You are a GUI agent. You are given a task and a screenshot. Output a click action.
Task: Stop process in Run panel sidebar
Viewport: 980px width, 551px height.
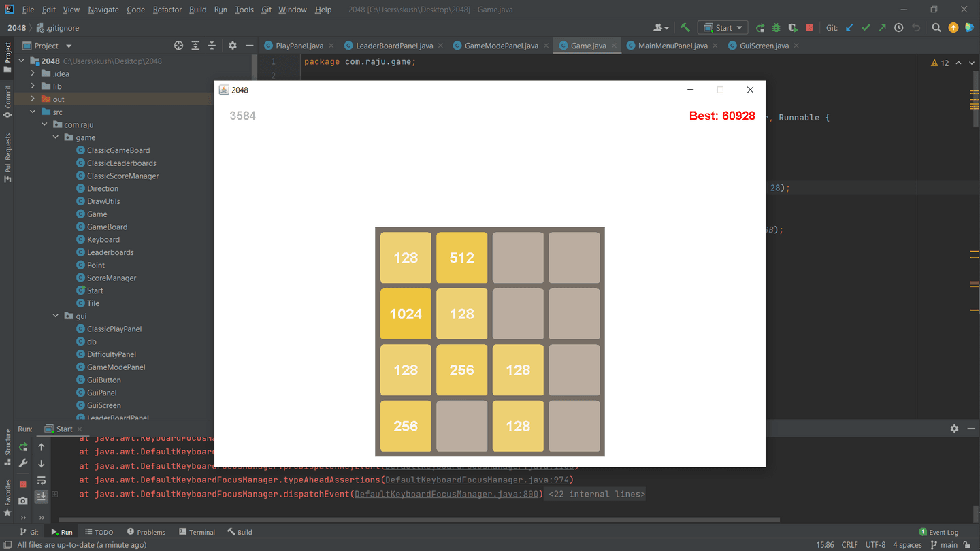point(23,484)
